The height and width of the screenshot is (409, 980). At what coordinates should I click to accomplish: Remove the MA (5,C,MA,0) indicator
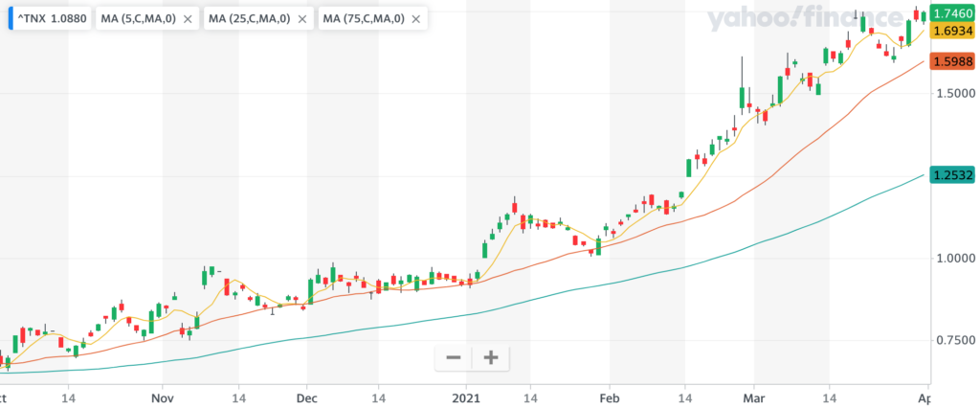click(x=188, y=19)
